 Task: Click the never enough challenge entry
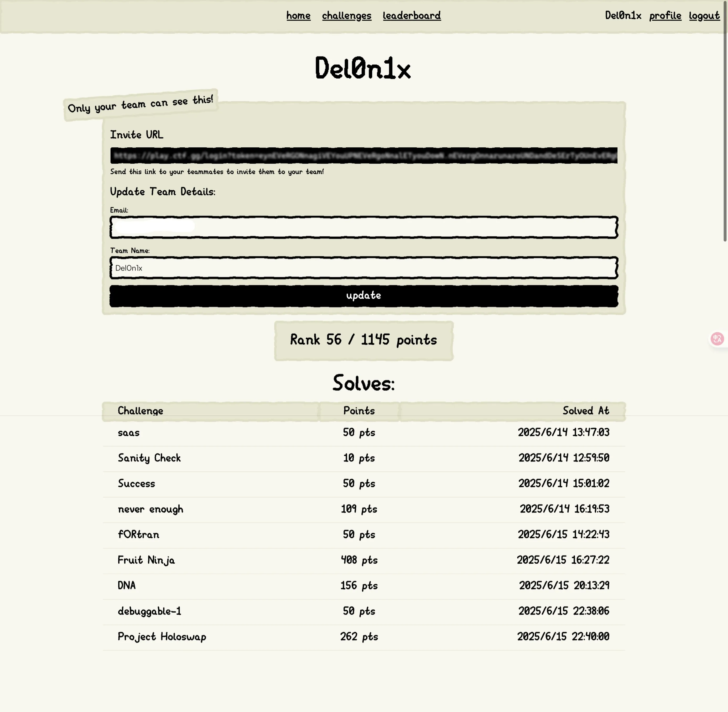pos(150,509)
